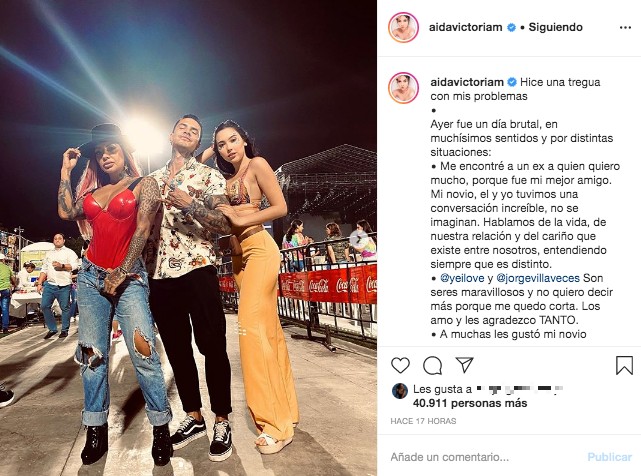
Task: Open the three-dot more options menu
Action: pyautogui.click(x=625, y=27)
